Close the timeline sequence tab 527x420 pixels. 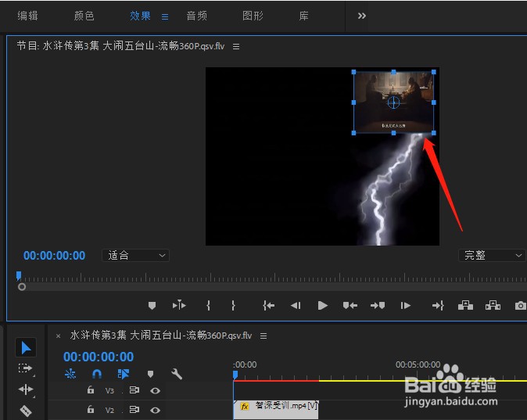pos(58,336)
